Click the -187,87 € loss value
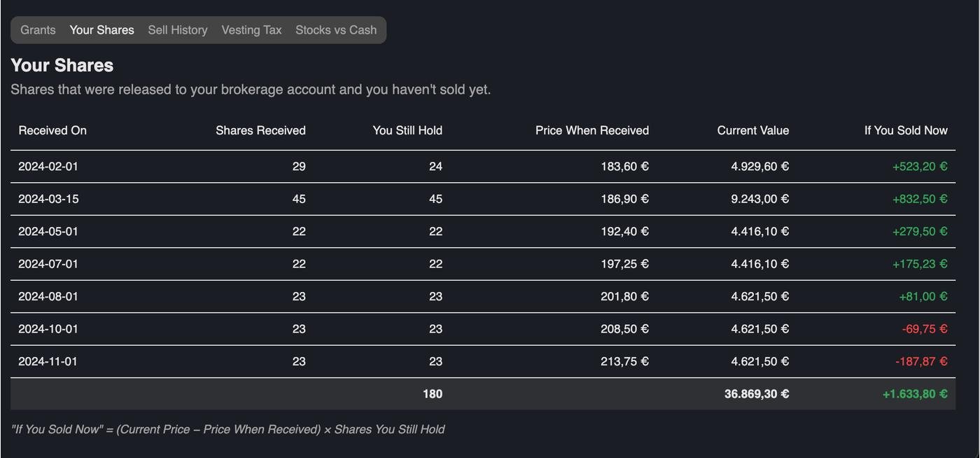980x458 pixels. (x=921, y=361)
